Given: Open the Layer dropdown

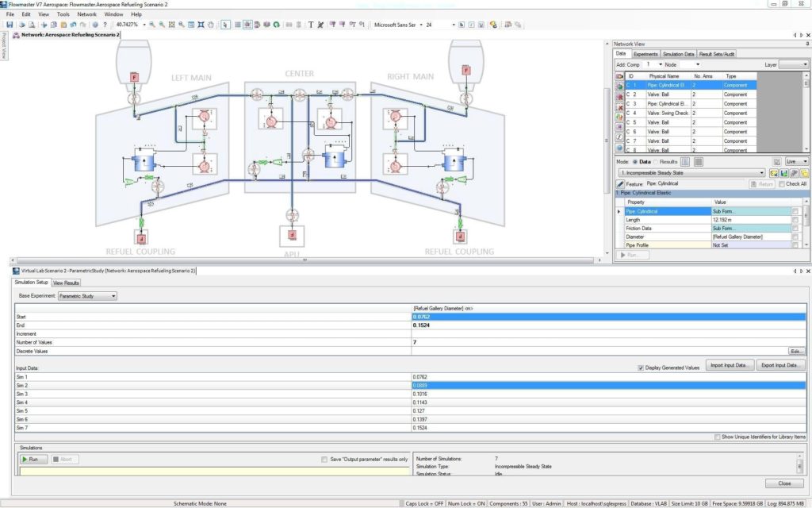Looking at the screenshot, I should pos(793,65).
